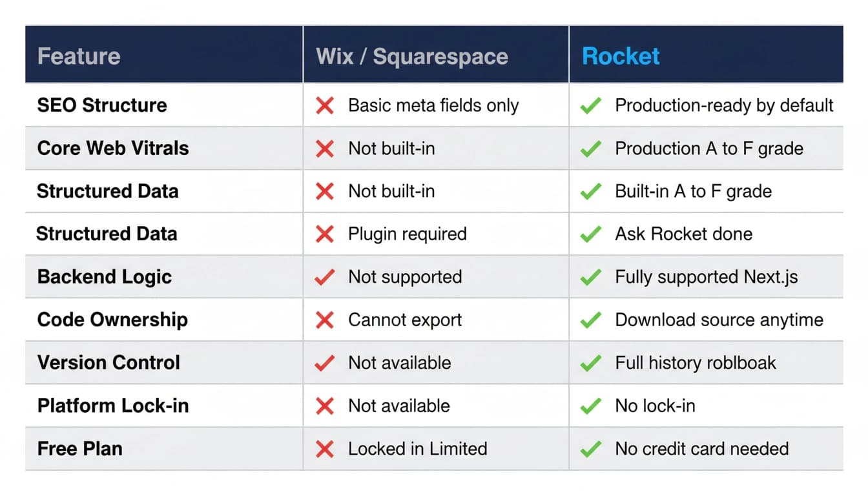The image size is (868, 496).
Task: Select the red X in the Core Web Vitrals row
Action: [x=325, y=149]
